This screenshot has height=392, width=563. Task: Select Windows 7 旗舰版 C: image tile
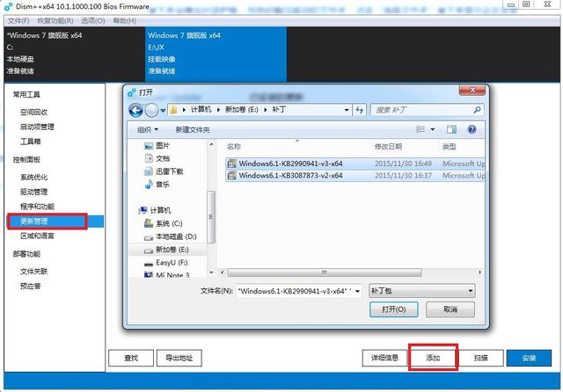(x=74, y=54)
